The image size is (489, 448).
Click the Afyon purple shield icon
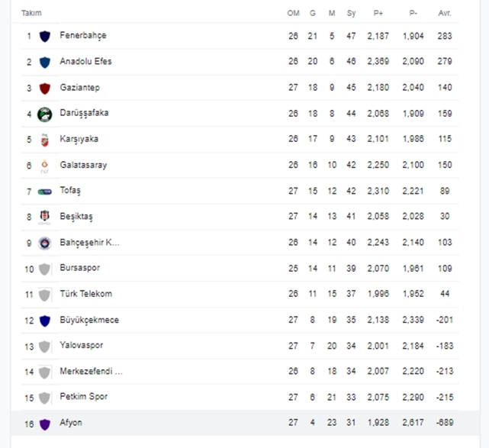coord(44,424)
